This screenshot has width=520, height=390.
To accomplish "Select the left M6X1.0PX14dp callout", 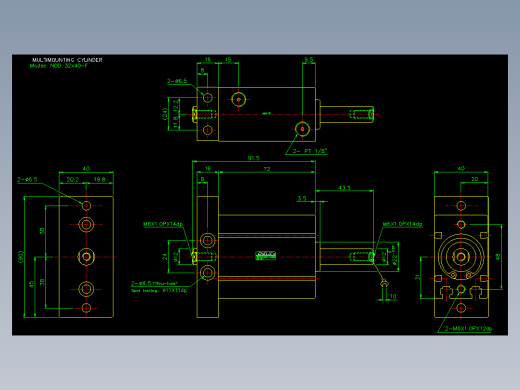I will click(x=163, y=224).
